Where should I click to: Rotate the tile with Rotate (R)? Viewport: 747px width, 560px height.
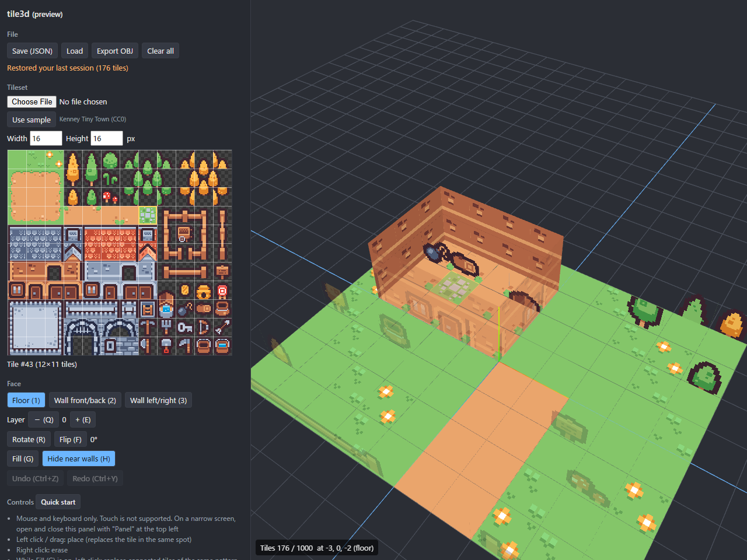[x=29, y=439]
